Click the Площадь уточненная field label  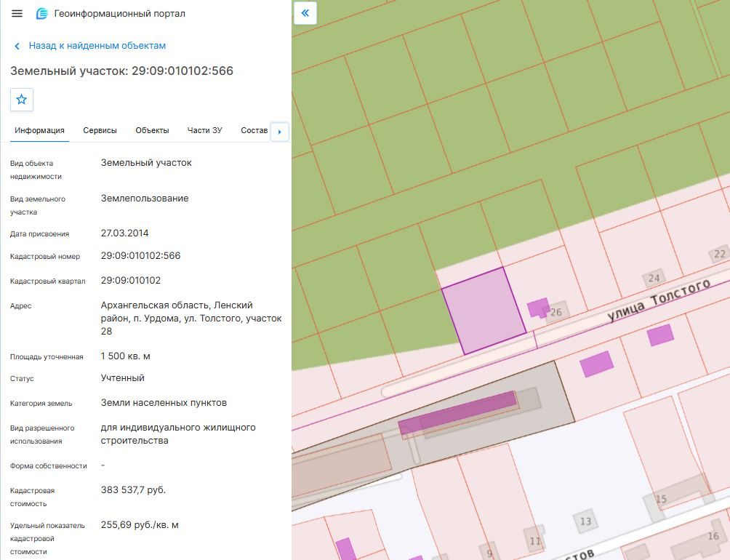coord(47,357)
